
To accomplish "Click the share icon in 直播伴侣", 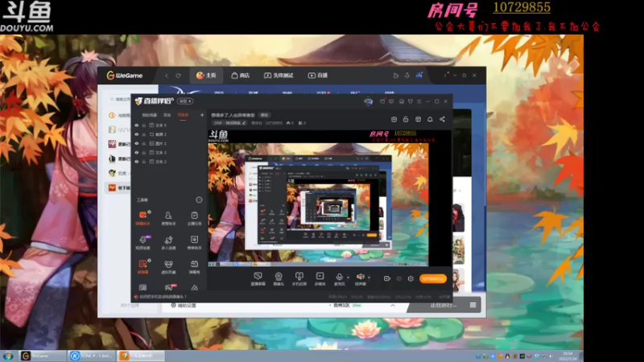I will click(442, 119).
